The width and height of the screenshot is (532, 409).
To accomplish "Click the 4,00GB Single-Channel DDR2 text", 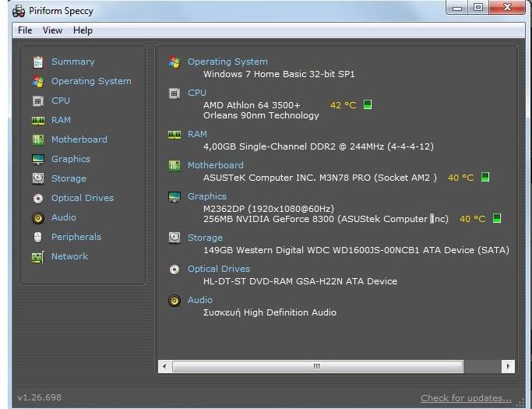I will (x=319, y=146).
